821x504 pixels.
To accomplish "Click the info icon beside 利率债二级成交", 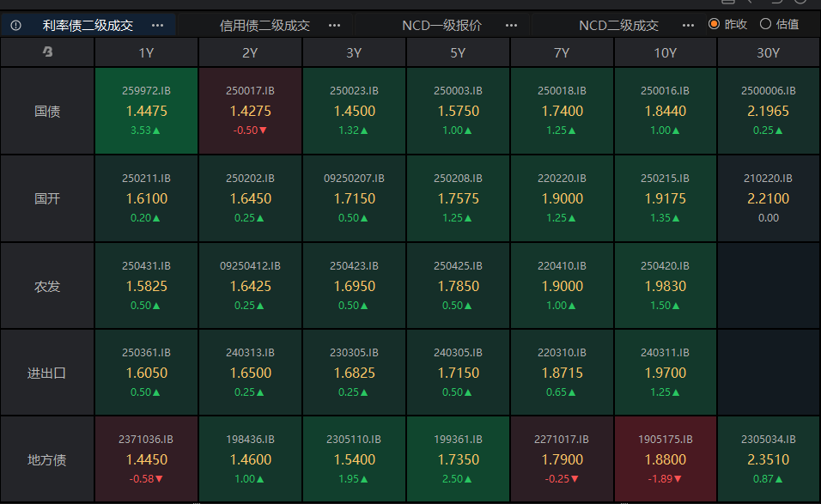I will (15, 25).
